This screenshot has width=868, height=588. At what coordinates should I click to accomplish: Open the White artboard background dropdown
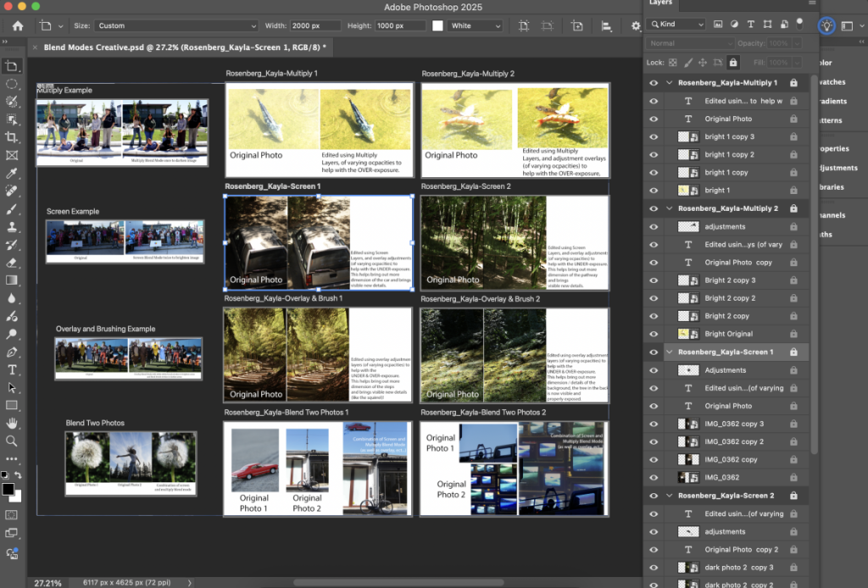click(475, 25)
